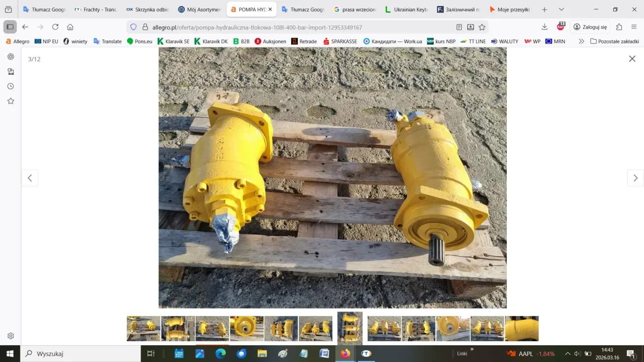
Task: Expand the list of all tabs
Action: tap(561, 9)
